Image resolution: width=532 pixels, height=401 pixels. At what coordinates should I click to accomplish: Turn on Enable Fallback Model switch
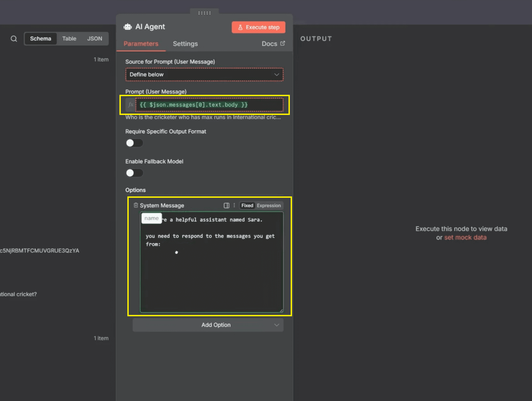click(134, 173)
